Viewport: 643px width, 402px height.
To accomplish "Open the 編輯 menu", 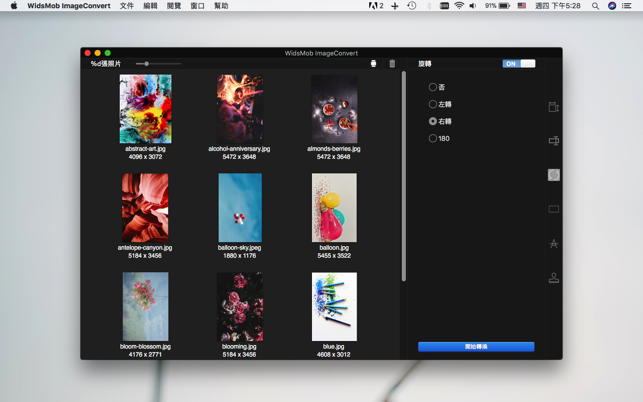I will click(150, 6).
